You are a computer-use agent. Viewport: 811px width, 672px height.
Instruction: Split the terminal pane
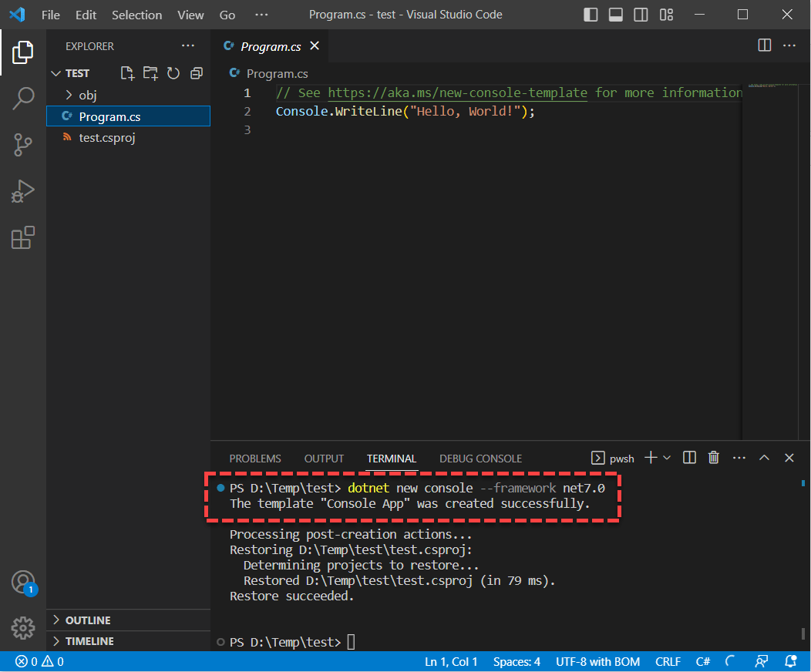[x=689, y=458]
